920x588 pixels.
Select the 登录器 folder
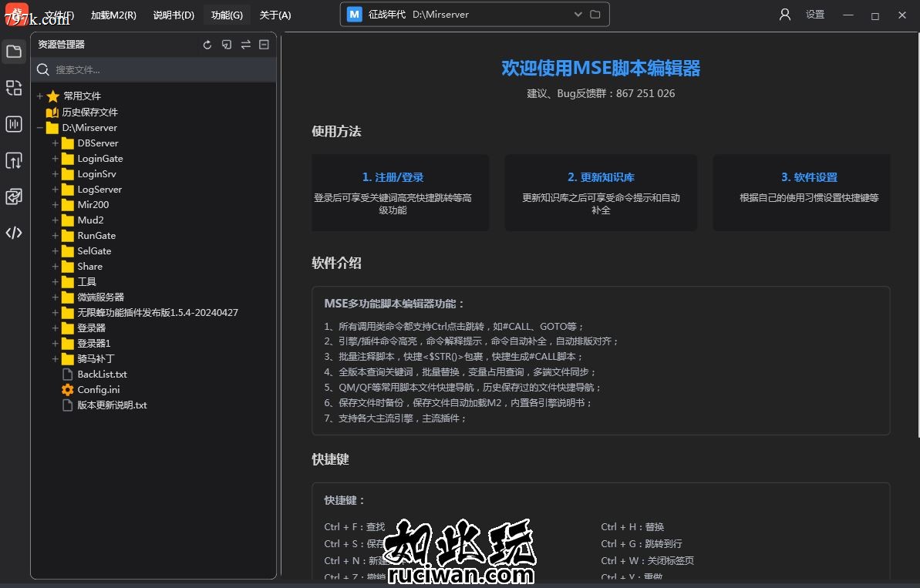click(x=92, y=328)
